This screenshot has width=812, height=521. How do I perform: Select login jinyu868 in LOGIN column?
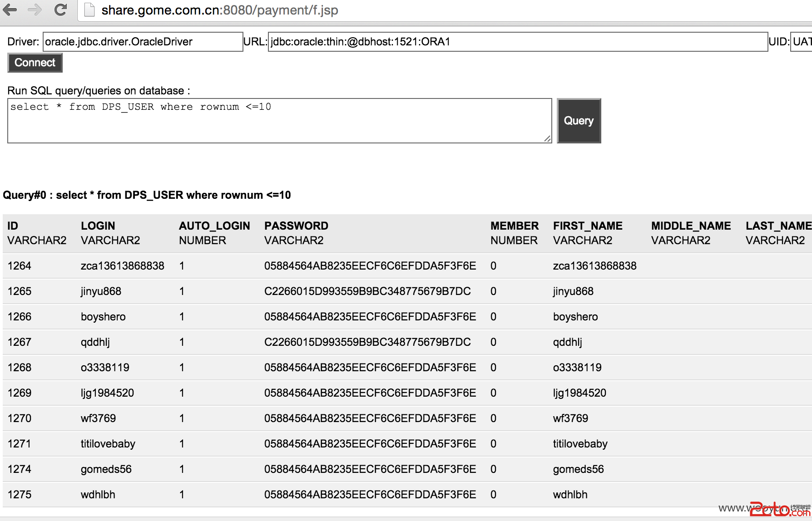tap(101, 291)
